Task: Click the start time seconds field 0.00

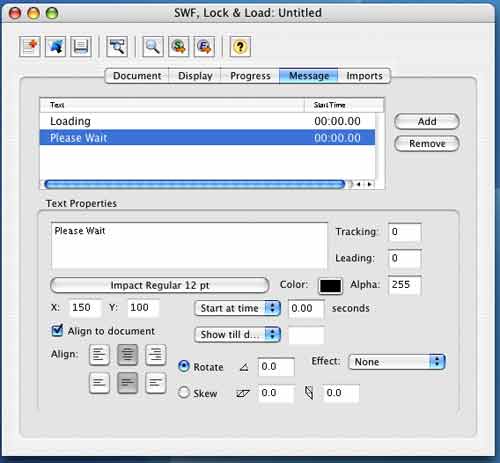Action: tap(306, 309)
